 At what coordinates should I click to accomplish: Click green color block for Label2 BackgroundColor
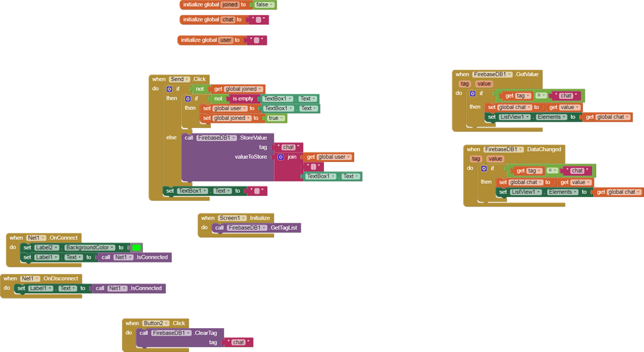pos(136,247)
